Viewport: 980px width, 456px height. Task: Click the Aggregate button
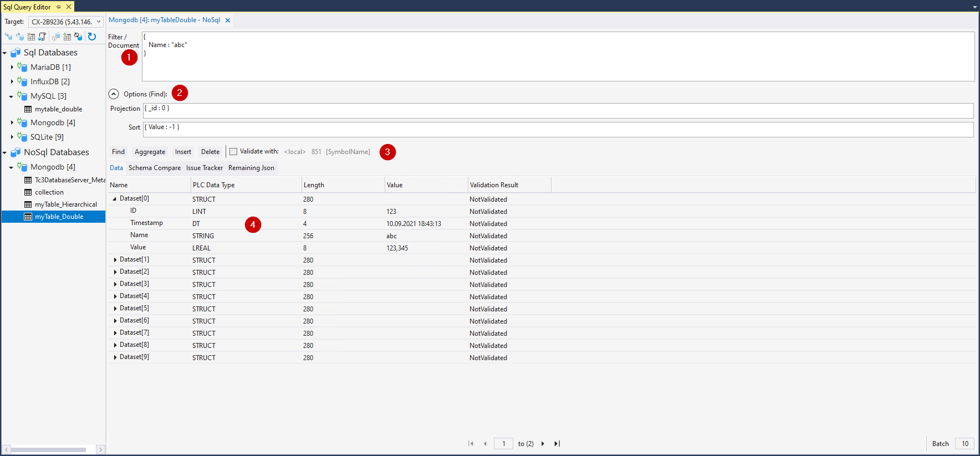pos(150,152)
